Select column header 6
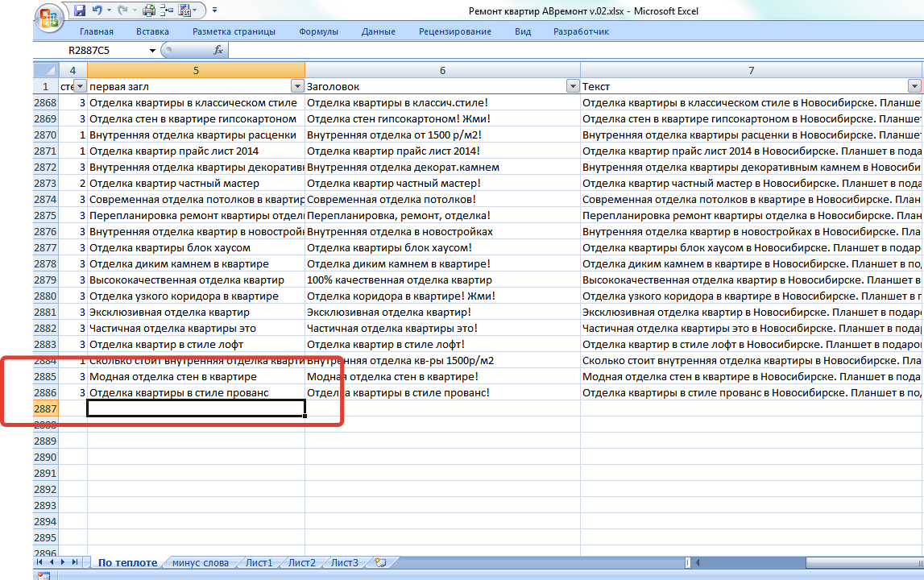The image size is (924, 580). pyautogui.click(x=442, y=70)
